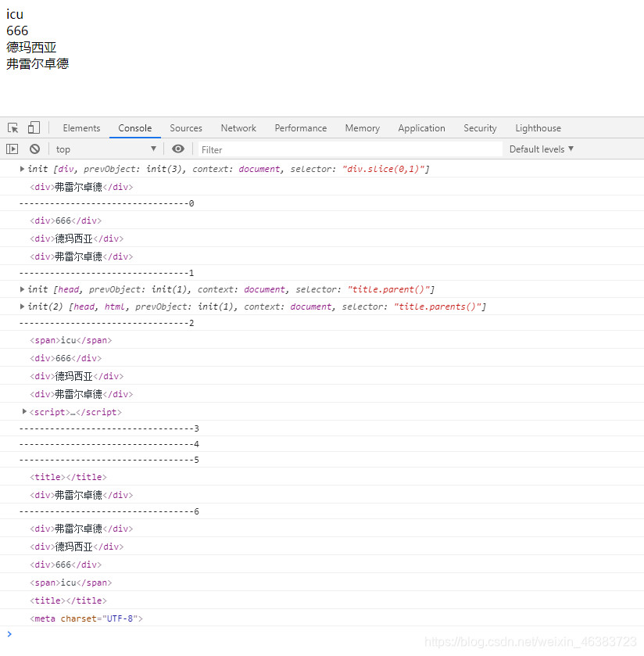The image size is (644, 656).
Task: Click the page text '666'
Action: coord(17,30)
